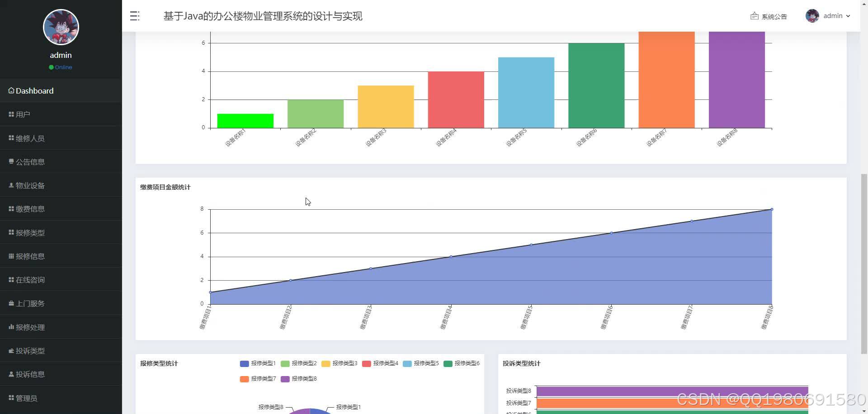
Task: Click the orange 投诉类型7 horizontal bar
Action: (672, 403)
